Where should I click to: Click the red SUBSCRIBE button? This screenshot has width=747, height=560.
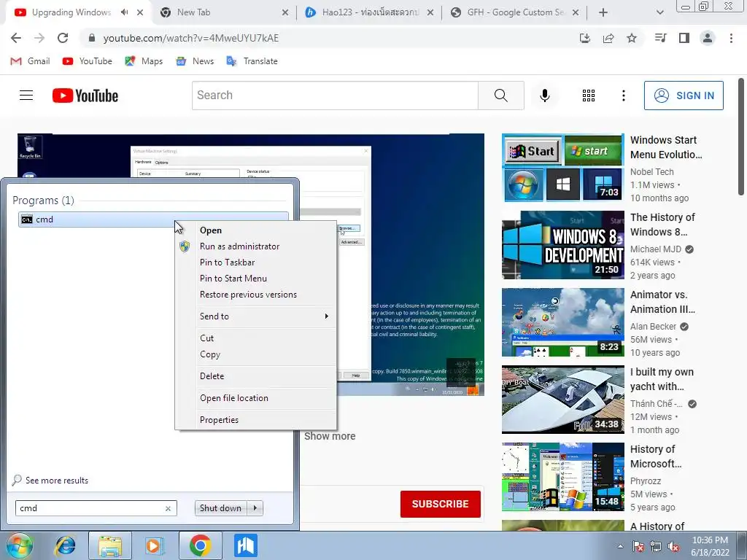(440, 504)
